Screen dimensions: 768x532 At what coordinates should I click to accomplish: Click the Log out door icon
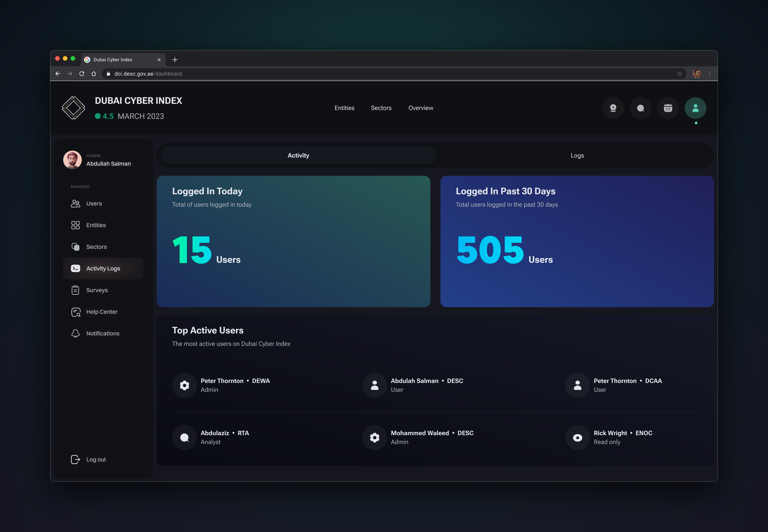(x=76, y=460)
